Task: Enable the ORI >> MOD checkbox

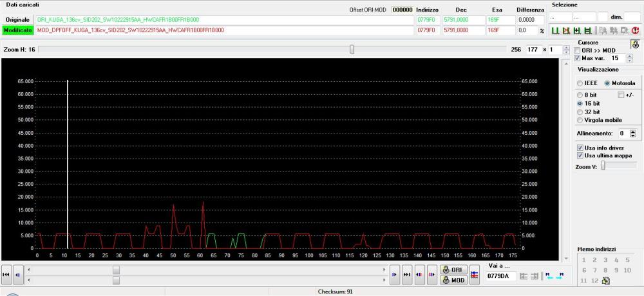Action: (577, 50)
